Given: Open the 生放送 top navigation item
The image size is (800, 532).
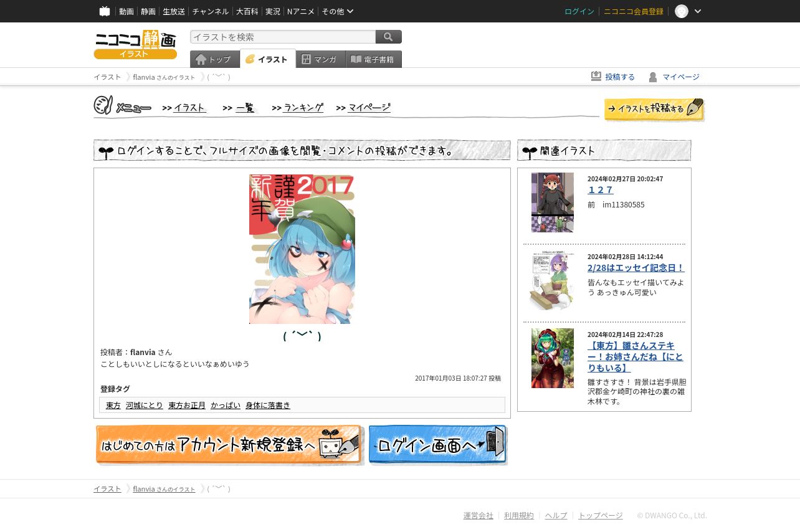Looking at the screenshot, I should [x=174, y=11].
